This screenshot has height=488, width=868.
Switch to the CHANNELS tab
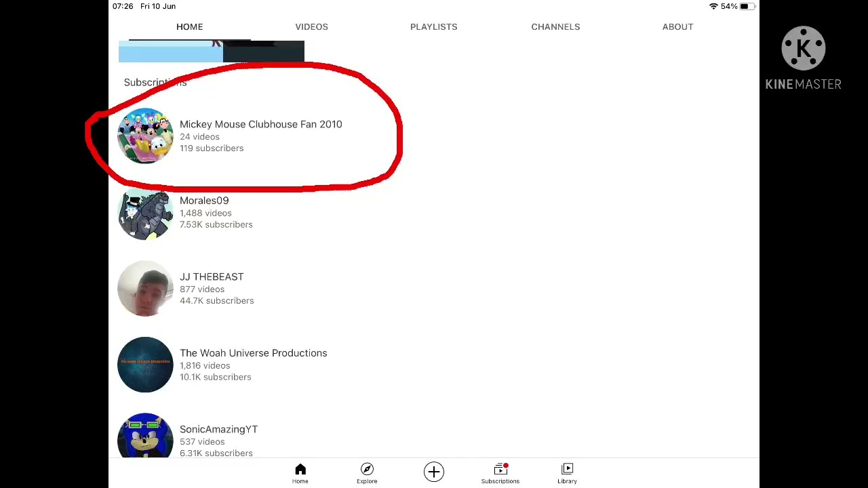tap(555, 26)
